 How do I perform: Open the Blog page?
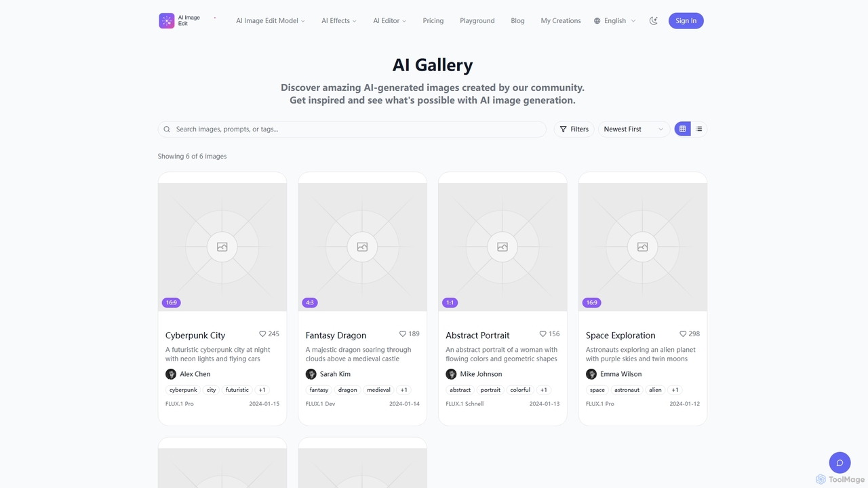(x=518, y=21)
